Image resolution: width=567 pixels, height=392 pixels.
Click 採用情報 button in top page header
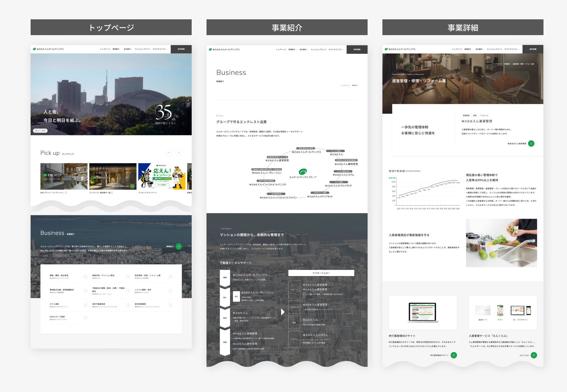click(181, 49)
